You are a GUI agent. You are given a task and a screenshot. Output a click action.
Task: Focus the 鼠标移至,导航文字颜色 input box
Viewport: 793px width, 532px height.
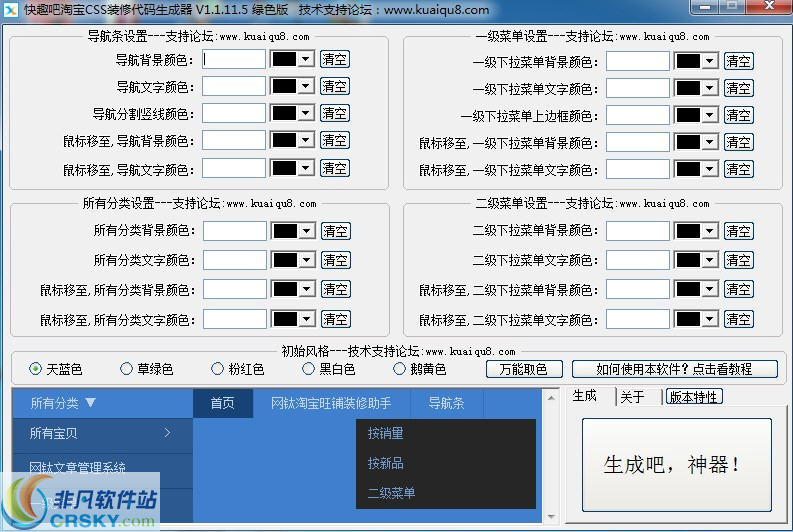[x=234, y=168]
